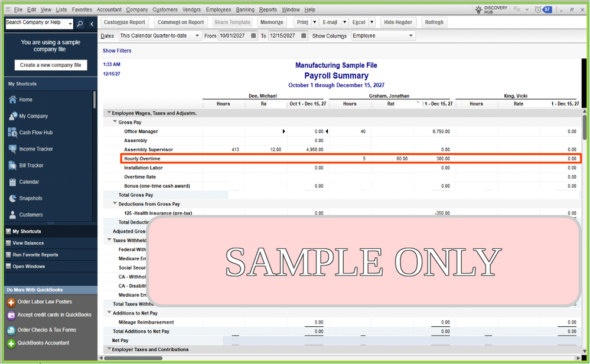
Task: Click the Mileage Reimbursement row label
Action: pyautogui.click(x=146, y=322)
